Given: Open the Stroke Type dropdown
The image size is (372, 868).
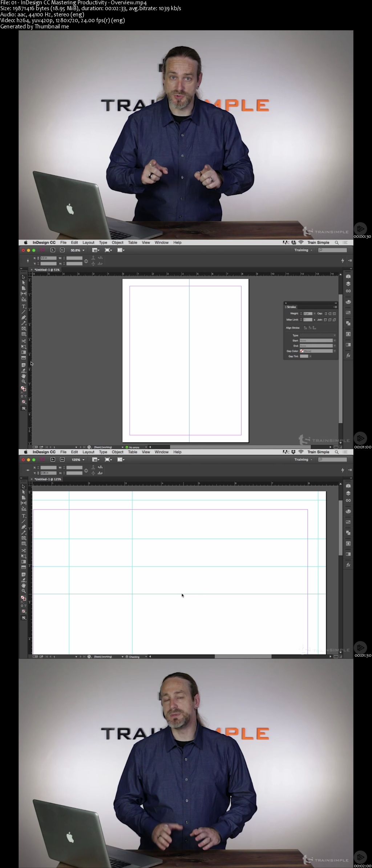Looking at the screenshot, I should pyautogui.click(x=318, y=335).
